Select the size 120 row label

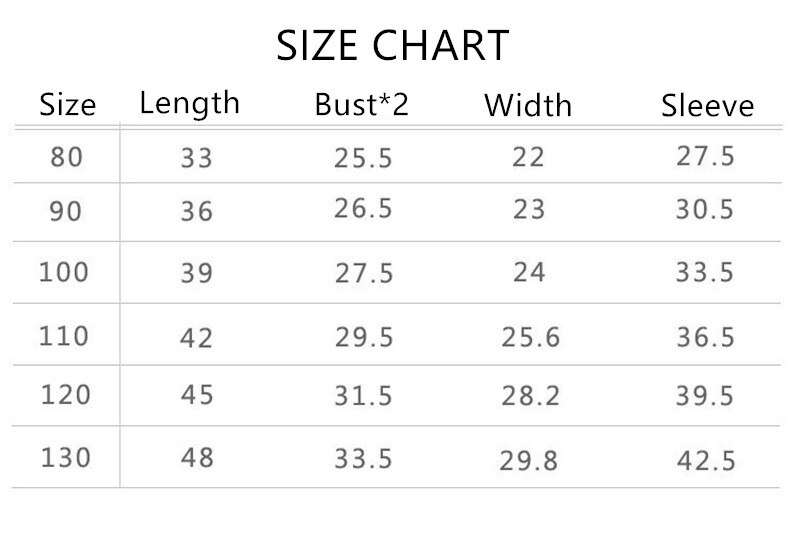click(66, 395)
